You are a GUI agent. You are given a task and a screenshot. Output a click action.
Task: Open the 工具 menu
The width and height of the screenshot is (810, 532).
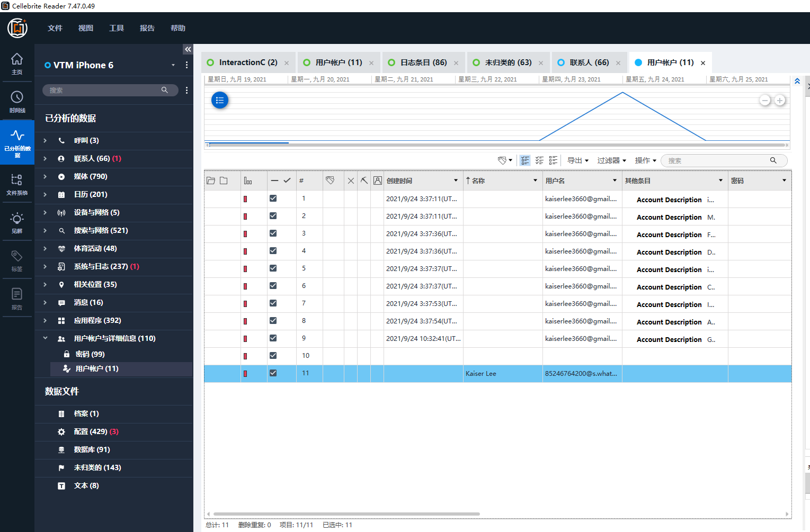(x=117, y=28)
